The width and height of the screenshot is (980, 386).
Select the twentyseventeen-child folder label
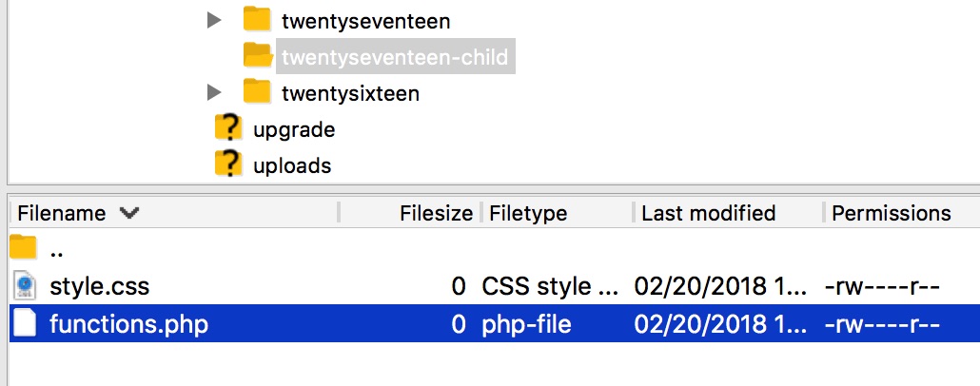coord(396,57)
